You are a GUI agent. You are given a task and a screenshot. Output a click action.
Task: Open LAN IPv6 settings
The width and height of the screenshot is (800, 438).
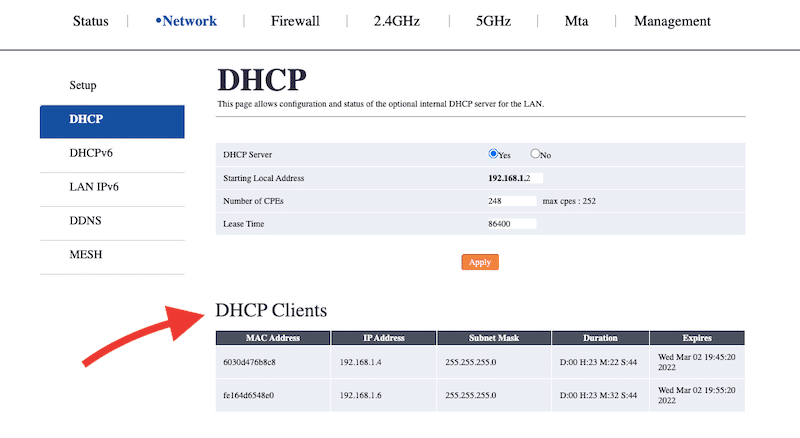tap(94, 187)
